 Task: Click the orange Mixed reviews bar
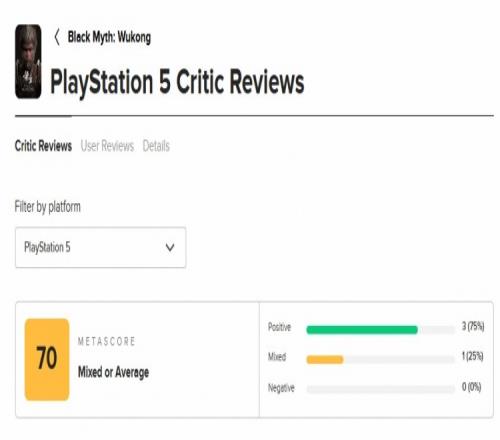click(325, 359)
